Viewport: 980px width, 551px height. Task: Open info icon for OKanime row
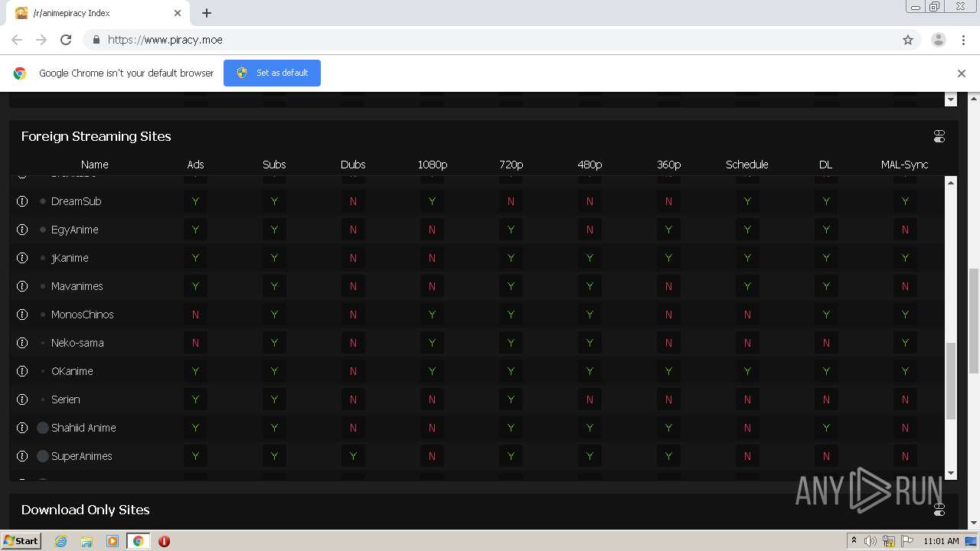[x=22, y=371]
